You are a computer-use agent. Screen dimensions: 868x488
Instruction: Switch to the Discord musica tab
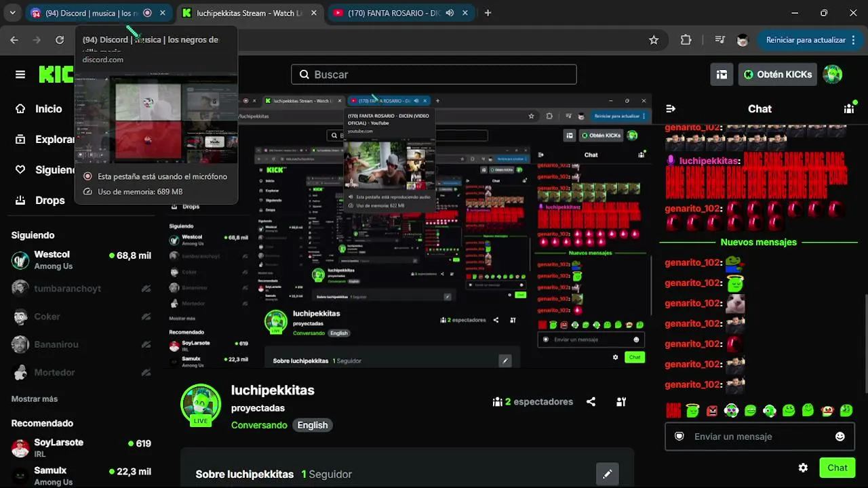pyautogui.click(x=98, y=13)
